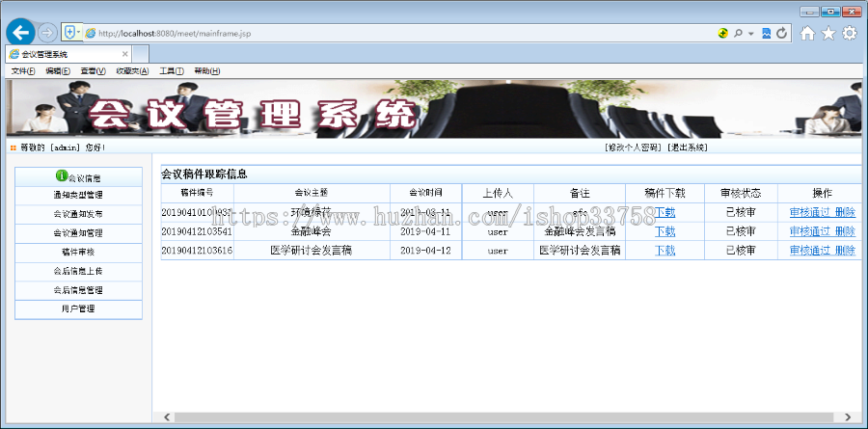Click 审核通过 for the 金融峰会 row
This screenshot has width=868, height=429.
[810, 231]
